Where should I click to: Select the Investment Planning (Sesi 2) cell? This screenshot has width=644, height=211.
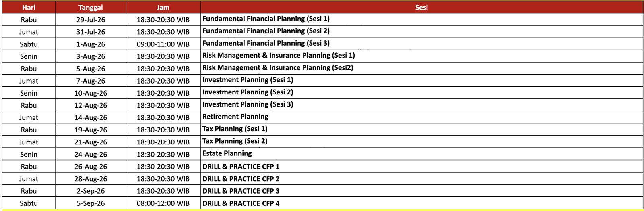(421, 93)
